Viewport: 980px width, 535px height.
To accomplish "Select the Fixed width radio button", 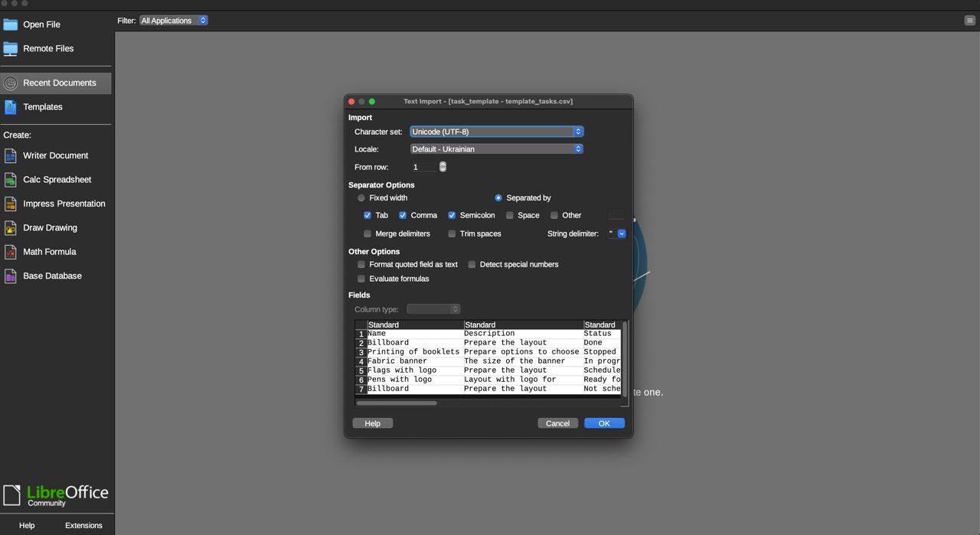I will coord(361,198).
